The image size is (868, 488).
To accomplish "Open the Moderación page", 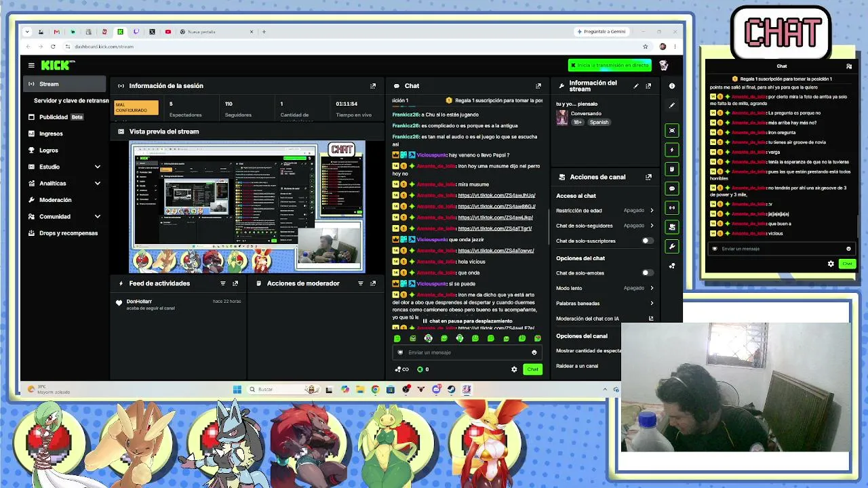I will (64, 200).
